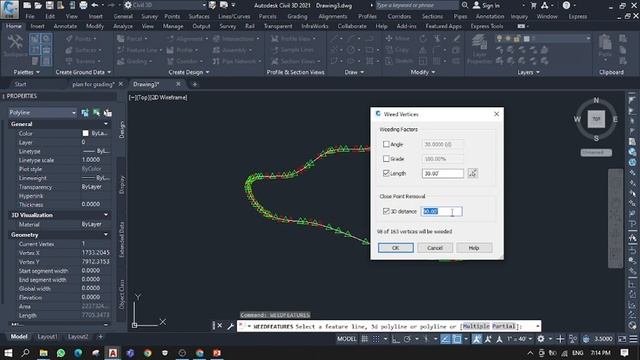Open the Polyline object type dropdown

(42, 113)
